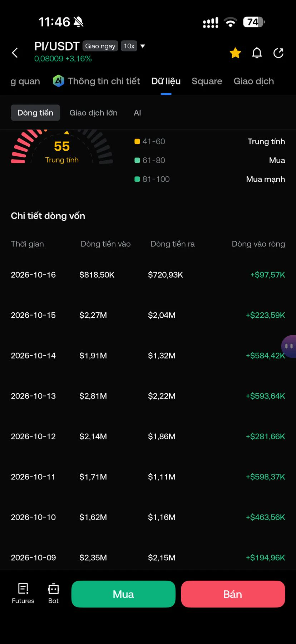Go back using the left arrow
The image size is (296, 644).
coord(15,53)
